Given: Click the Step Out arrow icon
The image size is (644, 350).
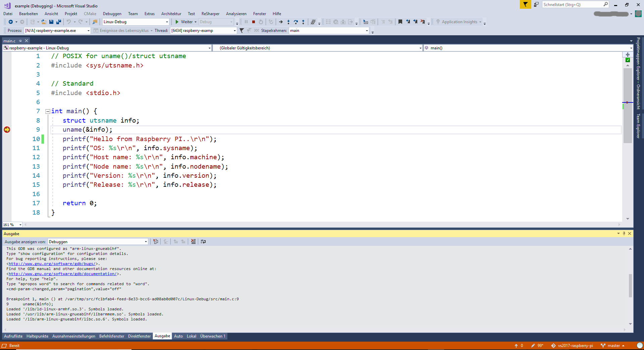Looking at the screenshot, I should tap(303, 22).
